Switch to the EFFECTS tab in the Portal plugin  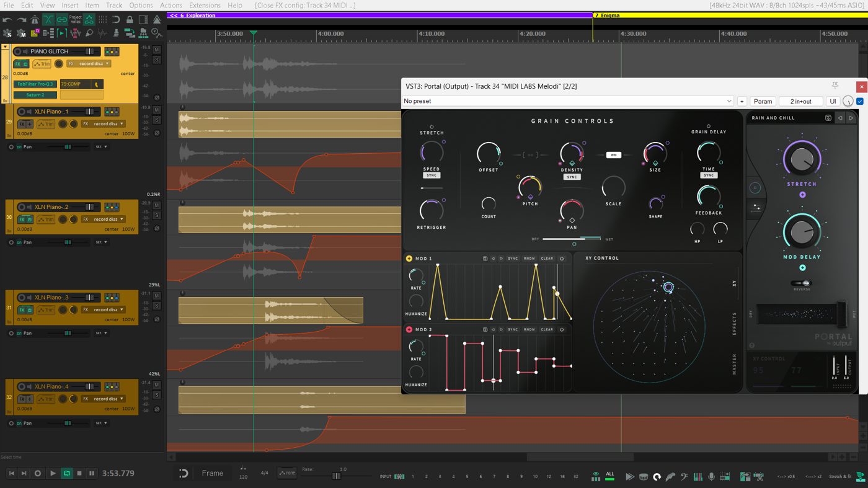[x=735, y=324]
